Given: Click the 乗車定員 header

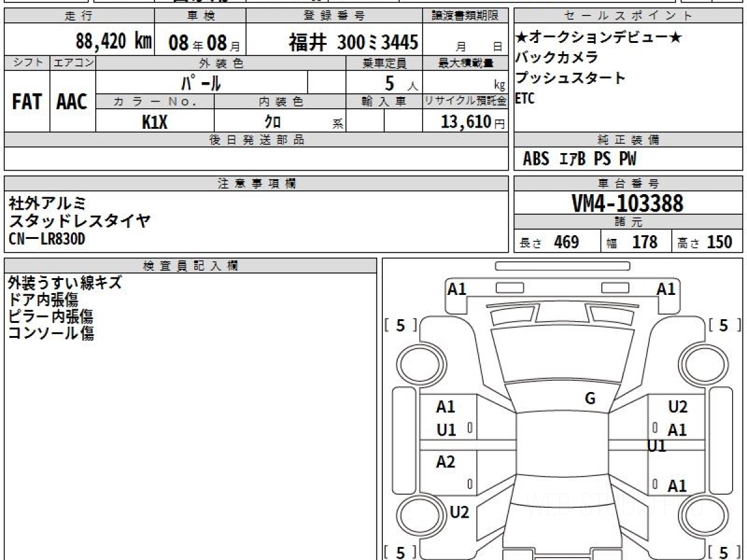Looking at the screenshot, I should [x=384, y=63].
